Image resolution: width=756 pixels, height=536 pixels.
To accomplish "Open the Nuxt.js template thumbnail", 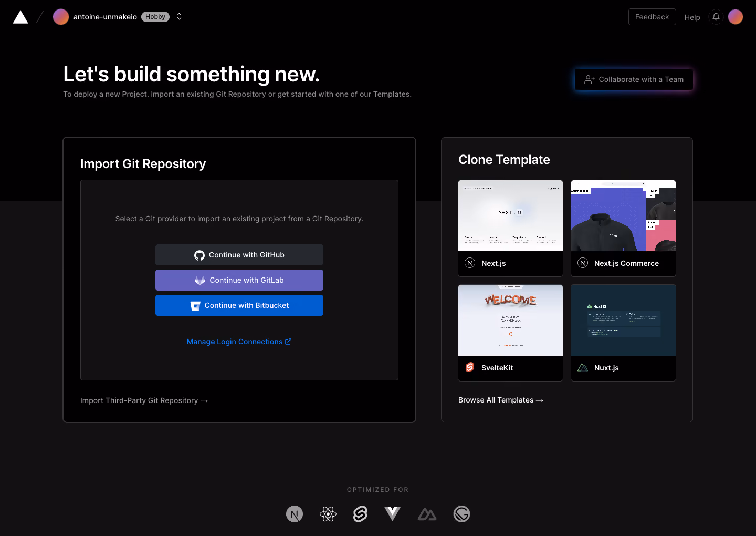I will tap(623, 321).
